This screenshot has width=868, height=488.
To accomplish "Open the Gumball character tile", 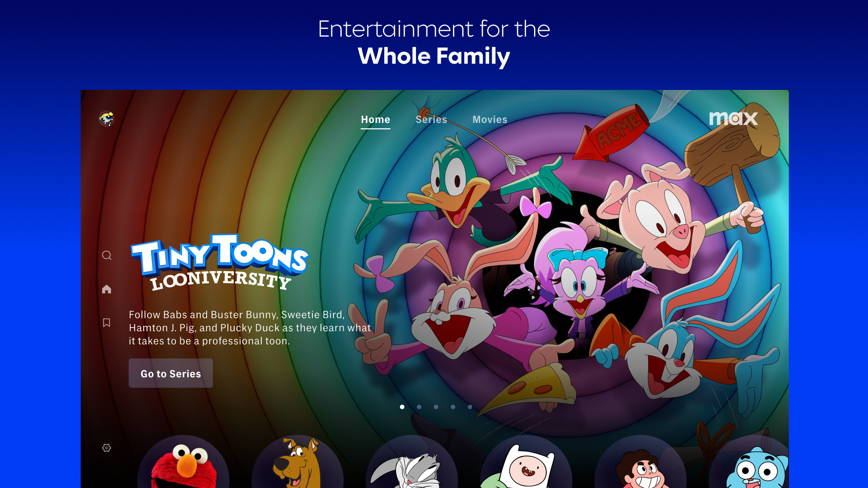I will 750,462.
